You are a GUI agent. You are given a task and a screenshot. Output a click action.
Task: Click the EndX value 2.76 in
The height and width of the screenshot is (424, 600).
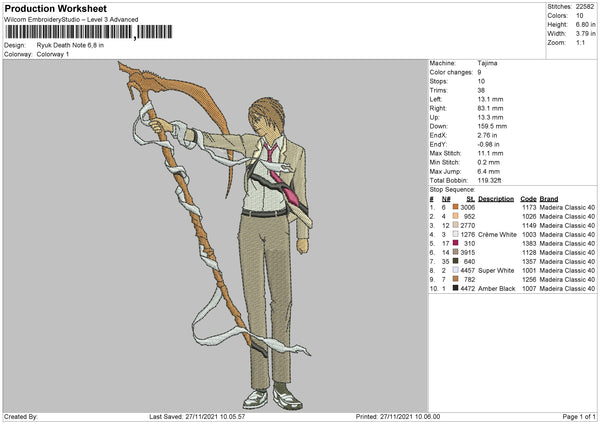[x=488, y=135]
